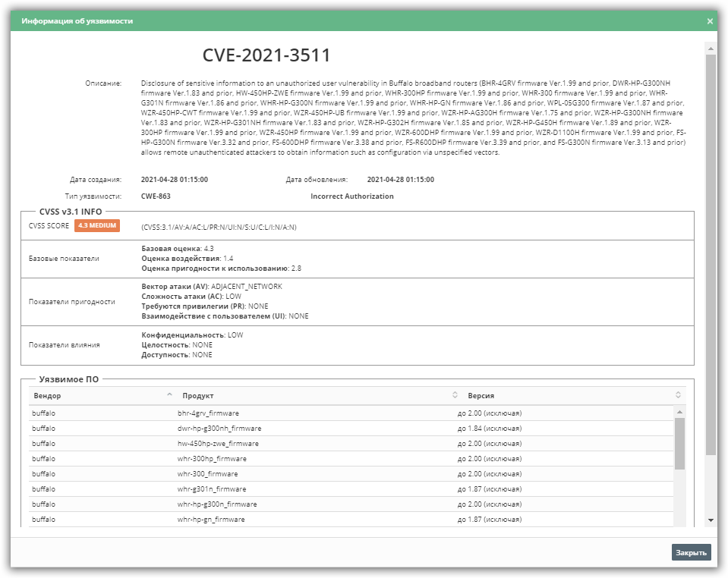
Task: Click the CVSS vector string text
Action: (219, 228)
